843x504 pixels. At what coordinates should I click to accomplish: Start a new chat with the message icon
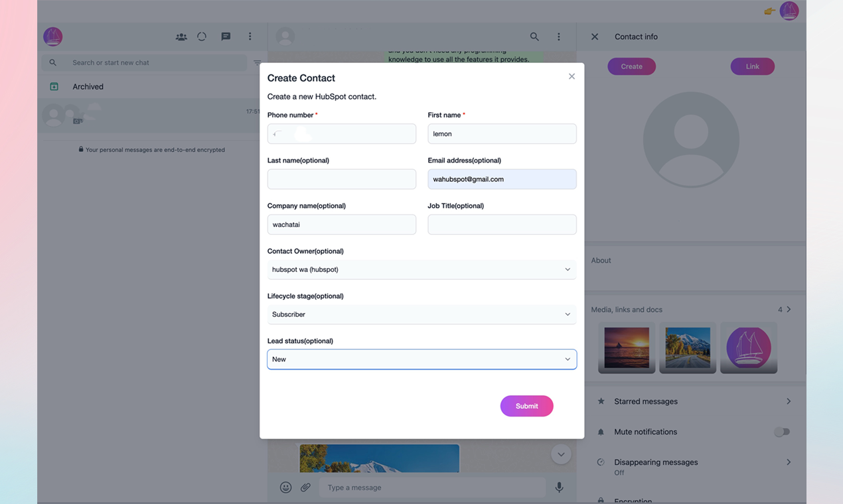pyautogui.click(x=226, y=36)
